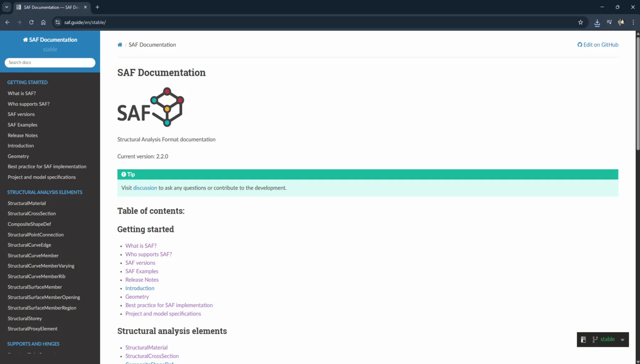Close the SAF Documentation tab
Viewport: 640px width, 364px height.
(x=85, y=7)
